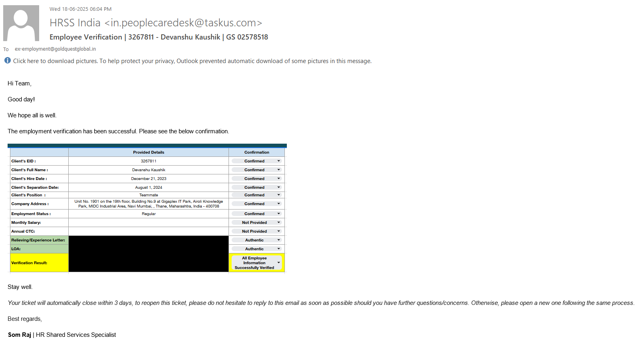Click the name cell Devanshu Kaushik
Screen dimensions: 644x344
149,170
